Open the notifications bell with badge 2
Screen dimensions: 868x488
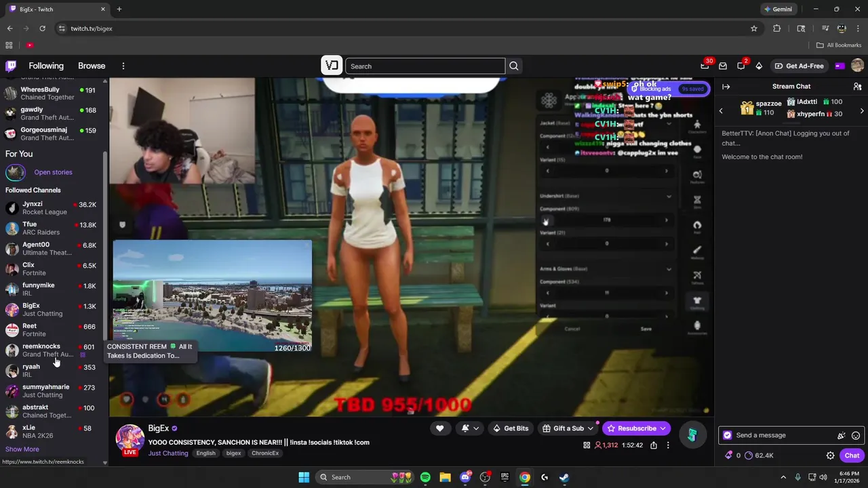click(x=741, y=66)
